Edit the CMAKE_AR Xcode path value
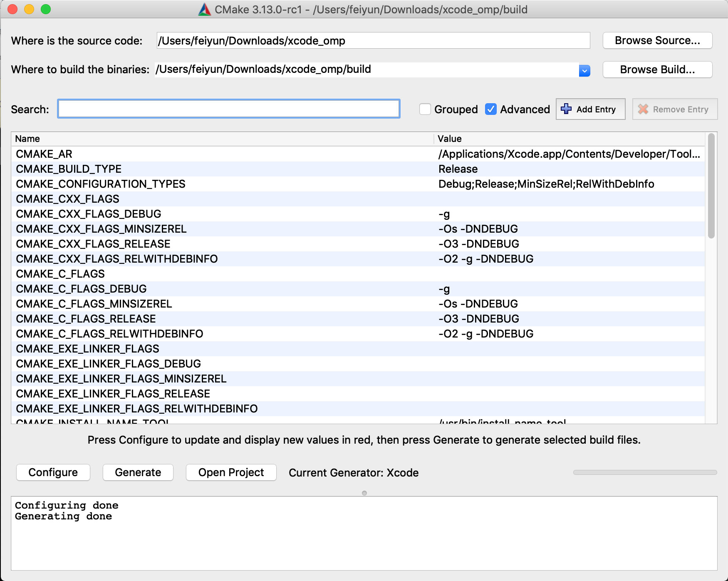Screen dimensions: 728x581 click(569, 154)
